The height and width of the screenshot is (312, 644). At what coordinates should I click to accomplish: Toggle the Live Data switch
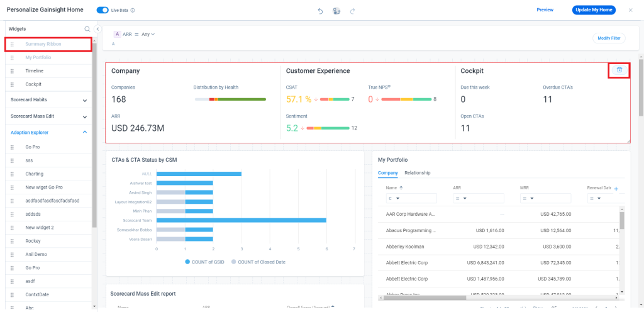[x=103, y=10]
